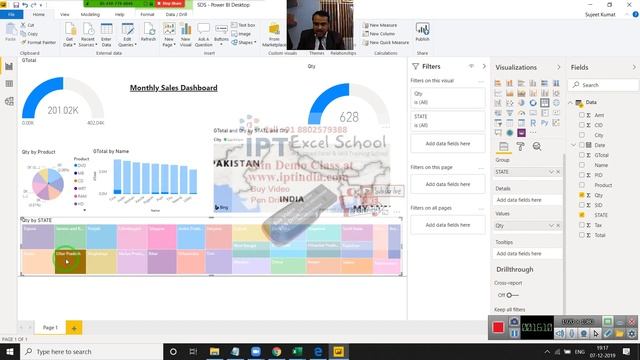Switch to the Modeling ribbon tab
The image size is (640, 360).
coord(90,14)
